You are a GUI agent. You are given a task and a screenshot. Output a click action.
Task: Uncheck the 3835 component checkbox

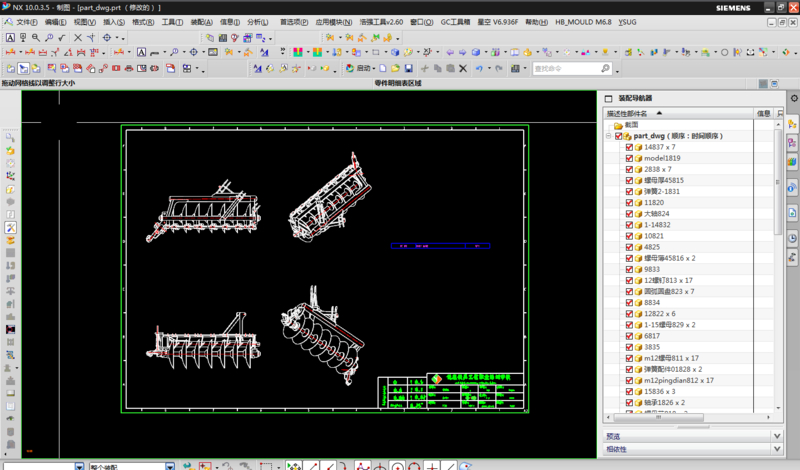click(x=629, y=348)
